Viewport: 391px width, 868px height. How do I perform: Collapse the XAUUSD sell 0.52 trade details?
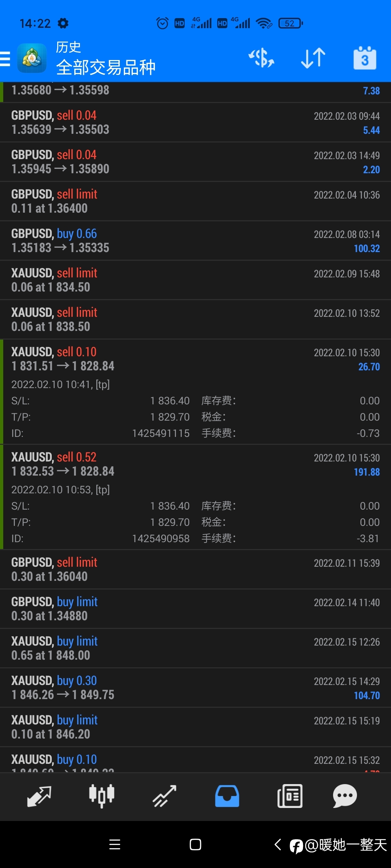195,497
